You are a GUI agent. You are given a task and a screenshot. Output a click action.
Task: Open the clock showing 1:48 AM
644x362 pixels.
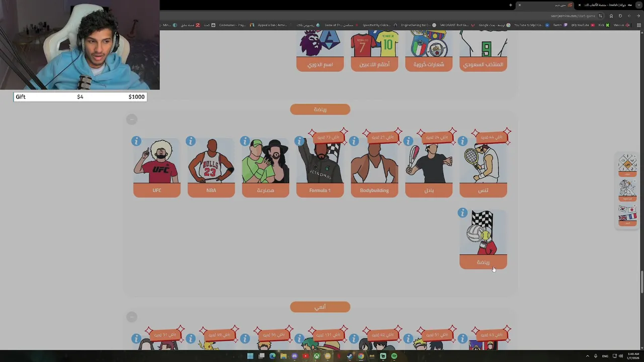point(633,356)
